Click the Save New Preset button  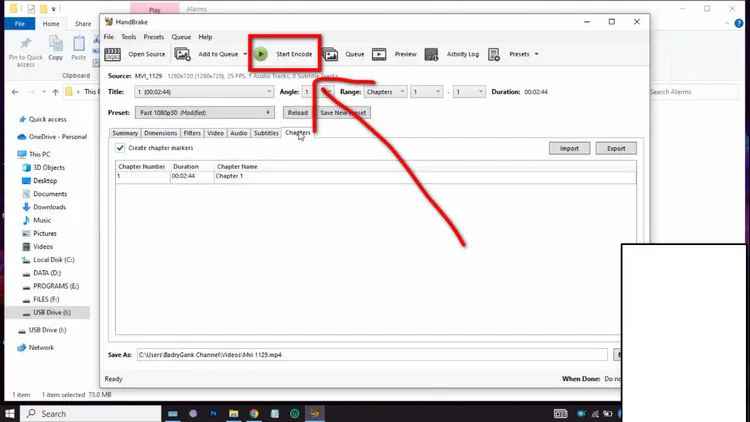(343, 112)
